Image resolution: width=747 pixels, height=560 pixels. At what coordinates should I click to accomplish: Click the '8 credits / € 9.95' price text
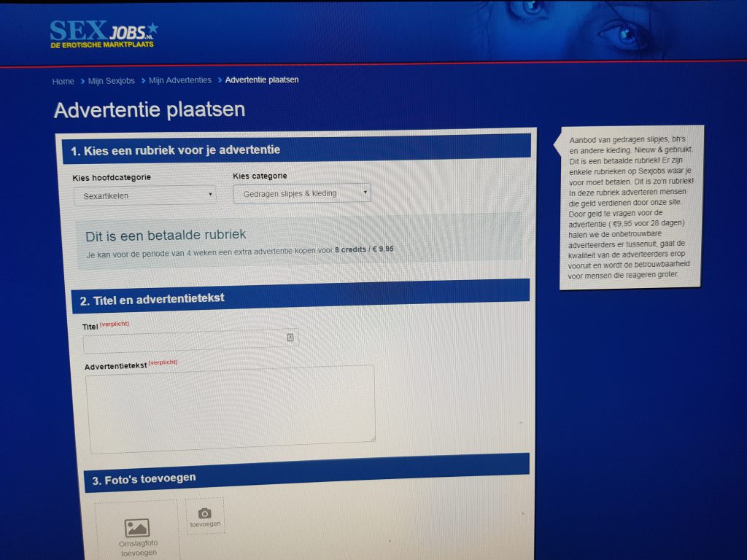(364, 249)
